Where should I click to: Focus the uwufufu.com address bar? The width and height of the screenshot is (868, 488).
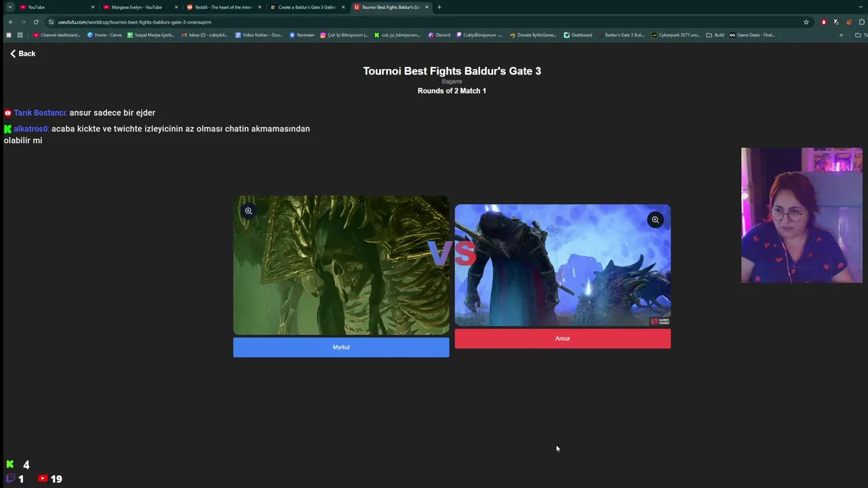pyautogui.click(x=427, y=22)
